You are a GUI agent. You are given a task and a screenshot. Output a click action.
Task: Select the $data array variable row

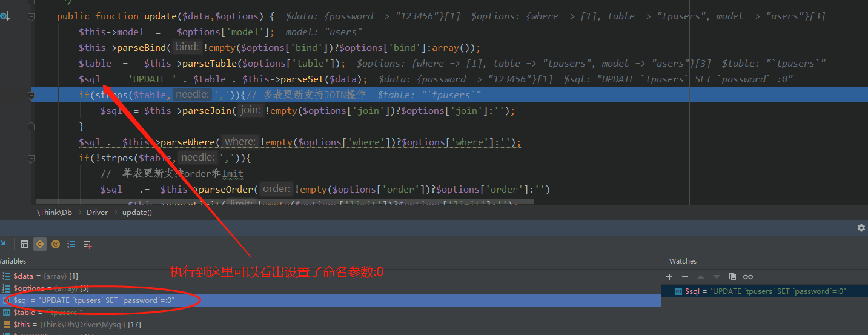[x=330, y=276]
